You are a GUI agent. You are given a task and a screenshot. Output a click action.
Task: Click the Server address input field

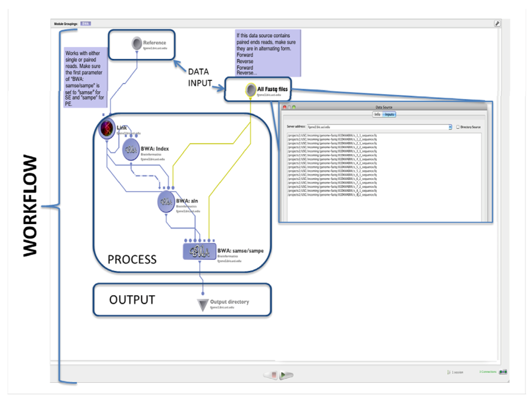click(378, 127)
